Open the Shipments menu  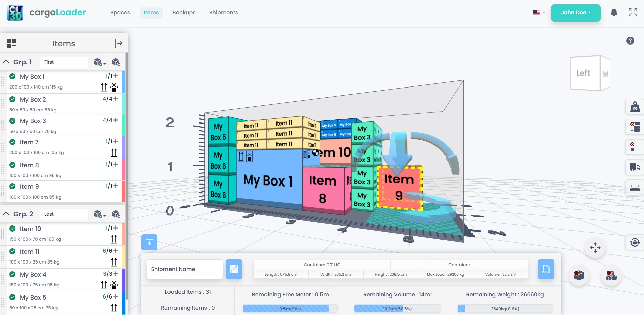[223, 13]
